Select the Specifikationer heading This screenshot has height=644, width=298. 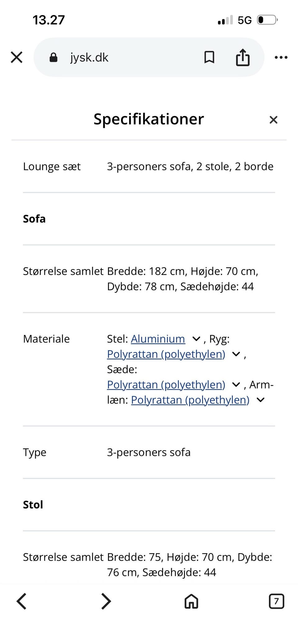pos(149,119)
